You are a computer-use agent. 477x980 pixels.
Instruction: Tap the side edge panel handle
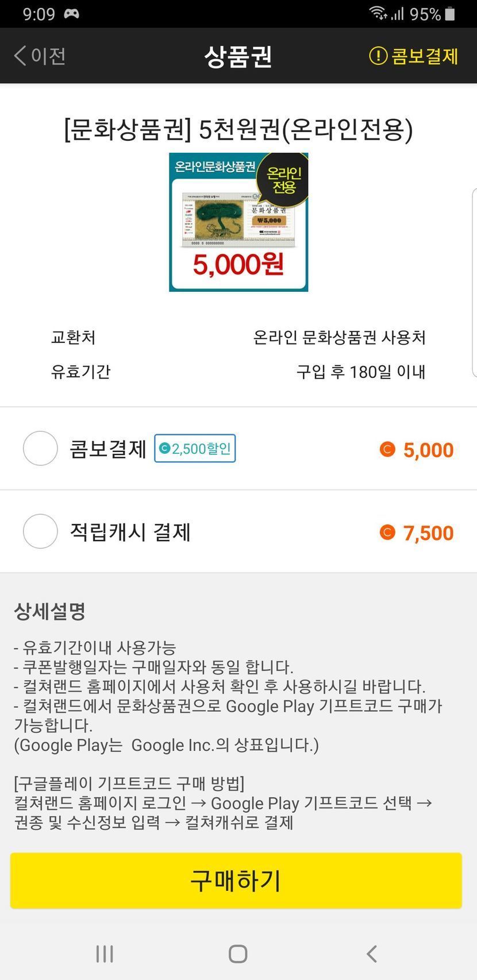[474, 282]
